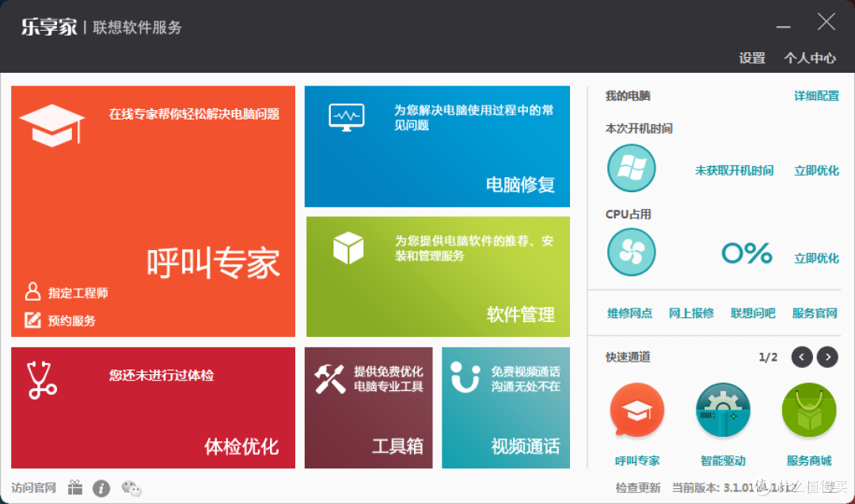
Task: Open 预约服务 link
Action: pyautogui.click(x=72, y=320)
